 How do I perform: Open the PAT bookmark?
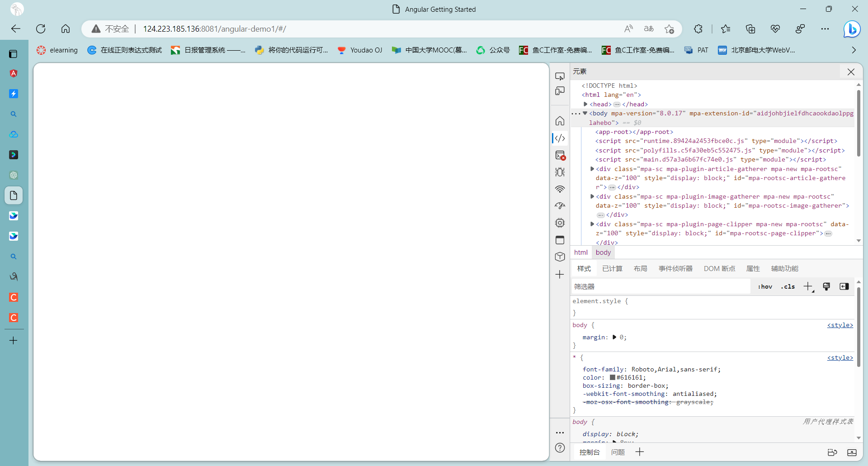tap(697, 50)
